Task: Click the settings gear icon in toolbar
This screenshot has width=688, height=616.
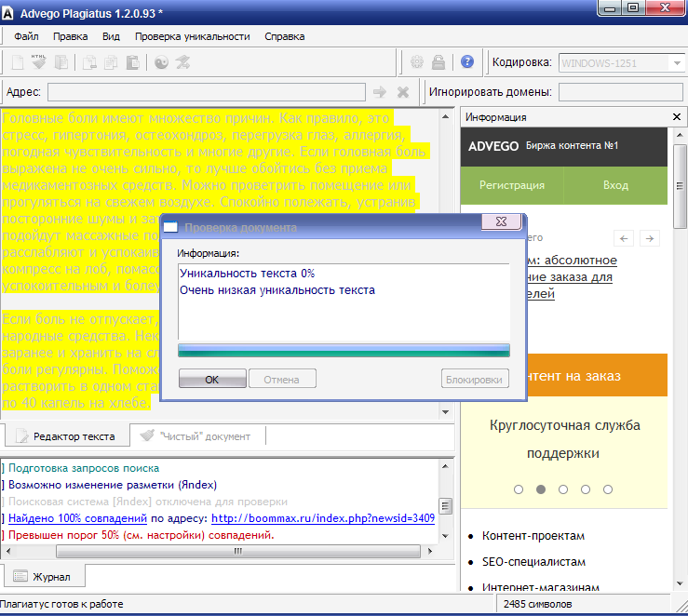Action: point(416,62)
